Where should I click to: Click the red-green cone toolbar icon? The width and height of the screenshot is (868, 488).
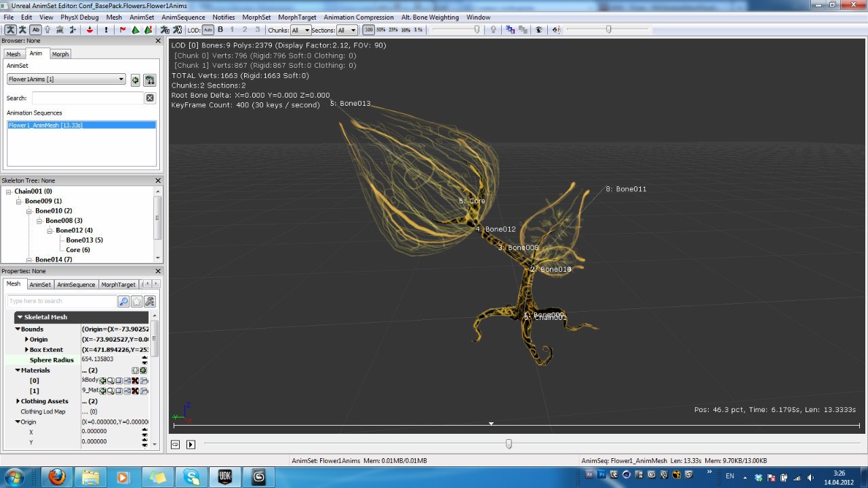(x=147, y=30)
